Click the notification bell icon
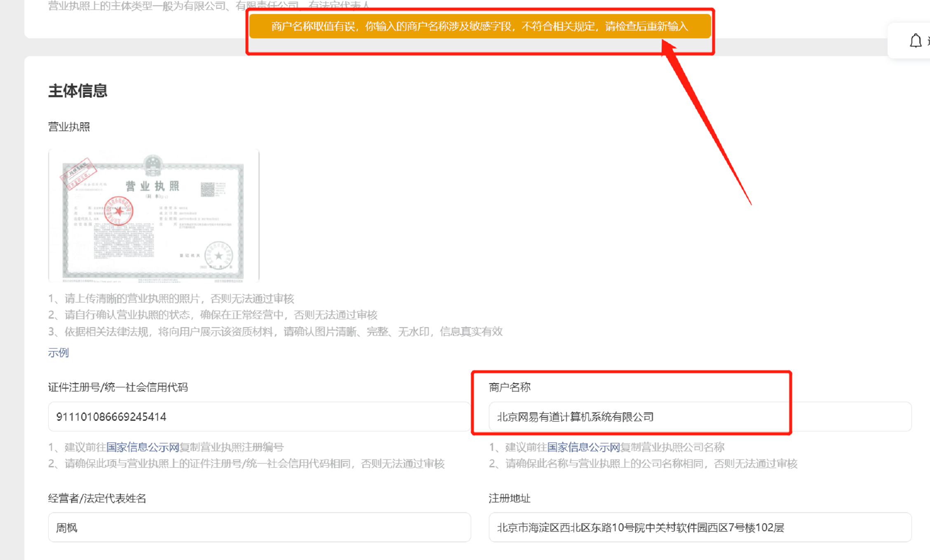Image resolution: width=930 pixels, height=560 pixels. point(915,41)
